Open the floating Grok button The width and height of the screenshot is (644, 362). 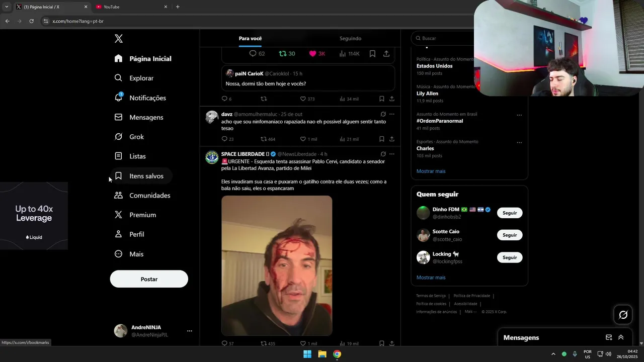(x=623, y=315)
